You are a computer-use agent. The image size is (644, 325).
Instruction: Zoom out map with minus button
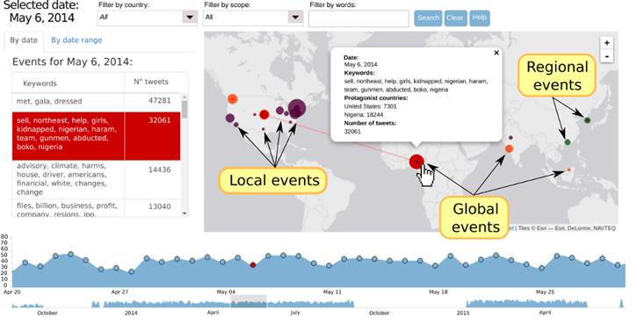pyautogui.click(x=606, y=56)
